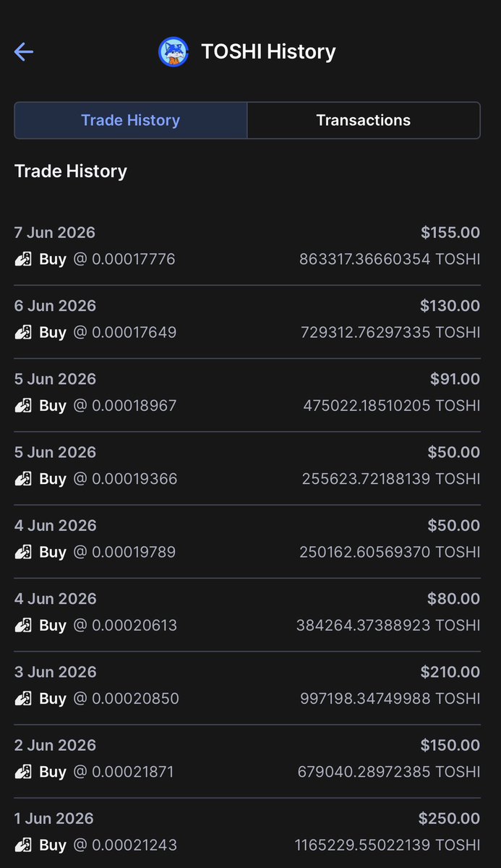
Task: Open the 6 Jun 2026 $130.00 trade
Action: [x=247, y=320]
